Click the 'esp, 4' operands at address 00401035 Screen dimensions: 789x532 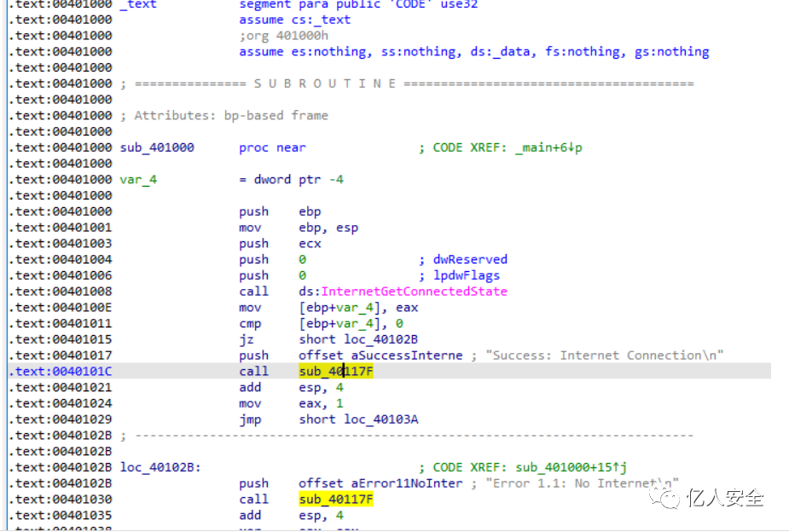pos(321,516)
